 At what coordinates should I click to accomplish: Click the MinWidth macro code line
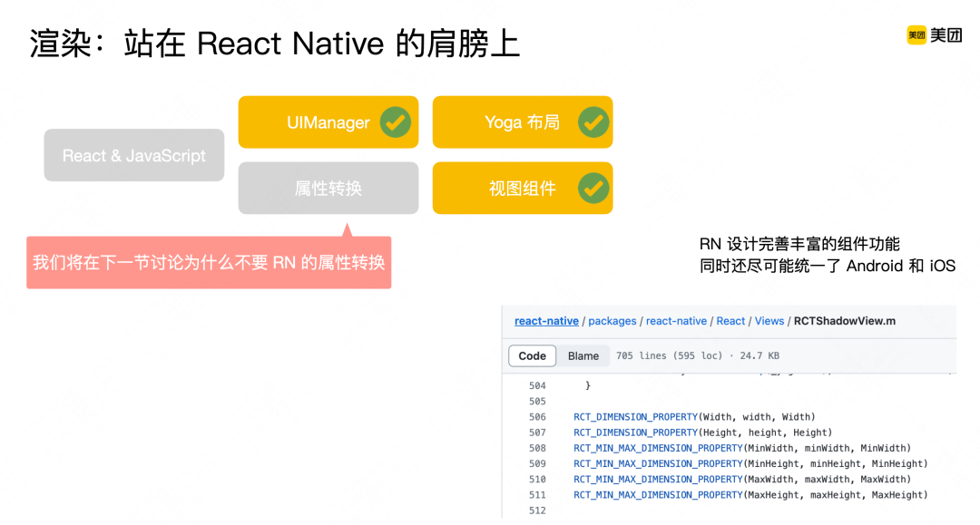coord(742,448)
